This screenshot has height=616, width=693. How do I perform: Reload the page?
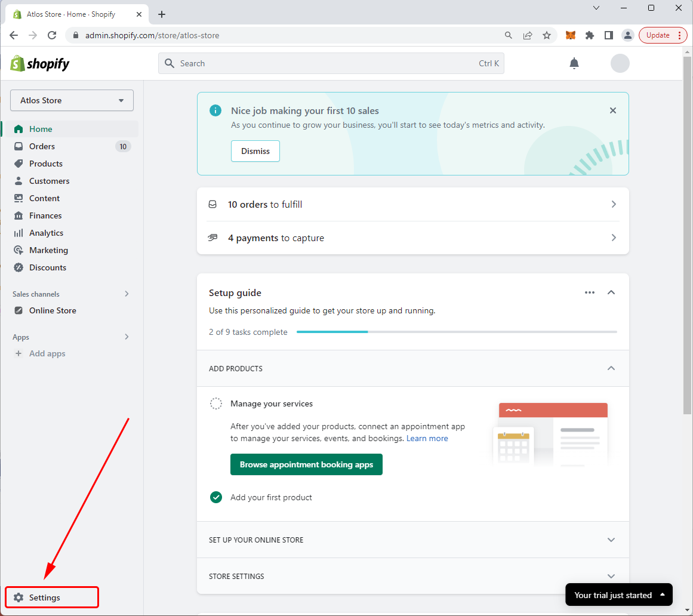click(x=52, y=35)
